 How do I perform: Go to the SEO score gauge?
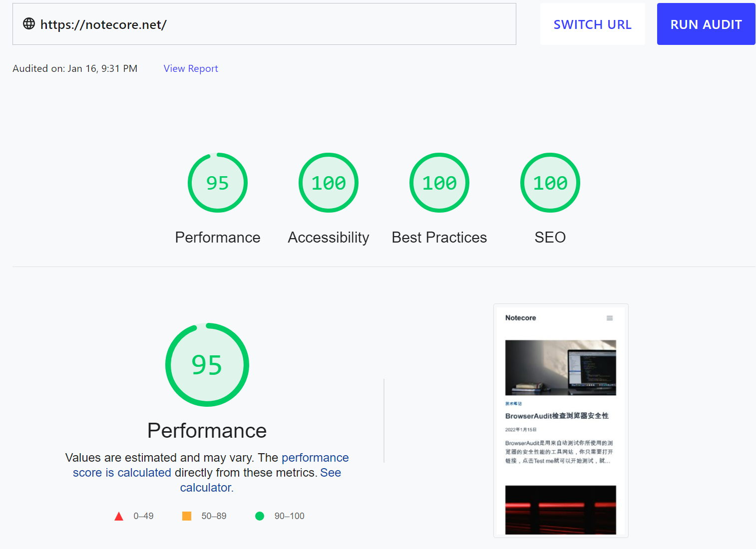[x=550, y=183]
